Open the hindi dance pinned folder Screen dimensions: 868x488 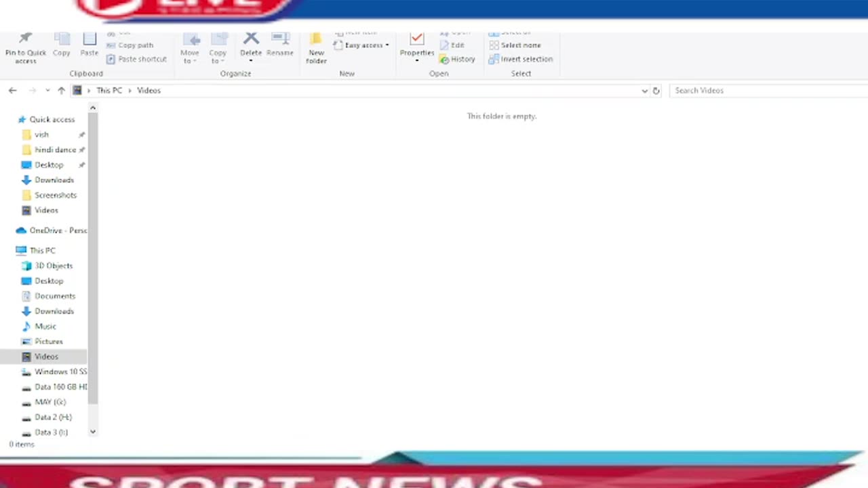[56, 150]
